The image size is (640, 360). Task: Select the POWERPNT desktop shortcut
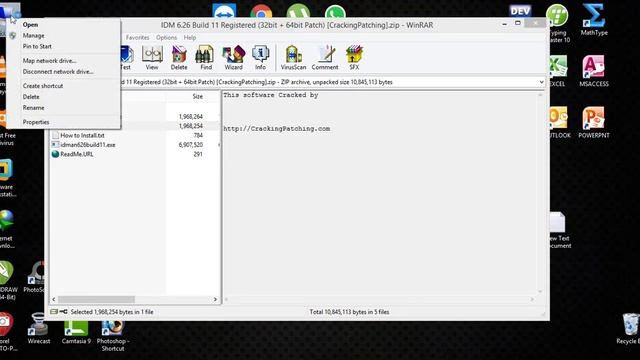pos(594,122)
